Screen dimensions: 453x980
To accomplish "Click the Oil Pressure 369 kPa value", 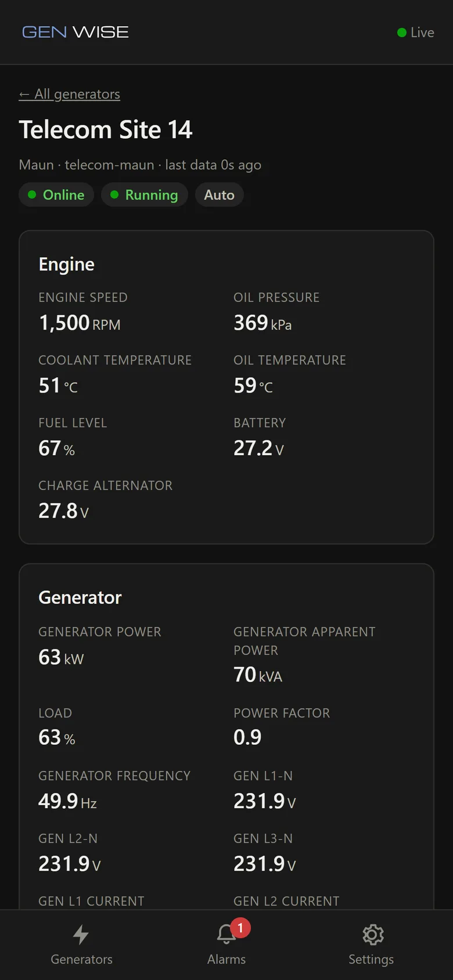I will pyautogui.click(x=263, y=323).
